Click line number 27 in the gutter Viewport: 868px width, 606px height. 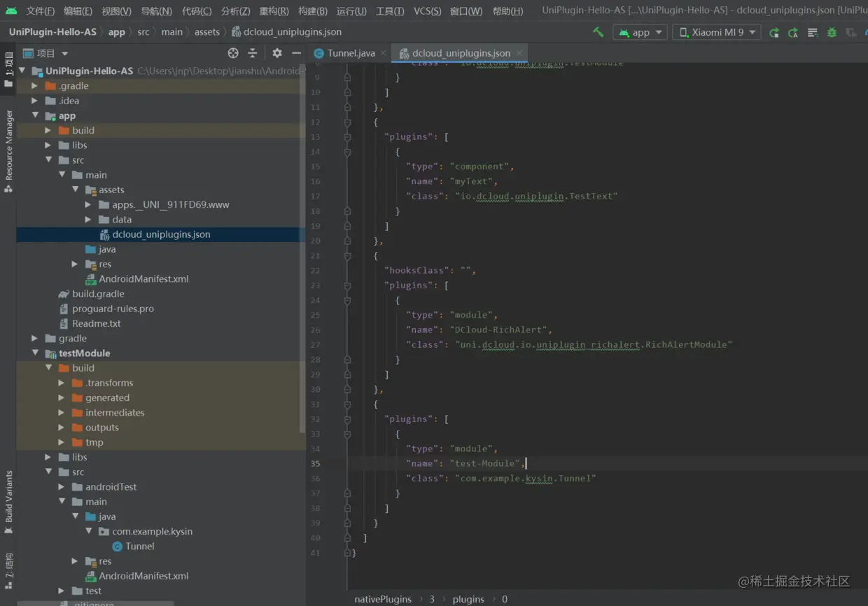click(x=314, y=344)
